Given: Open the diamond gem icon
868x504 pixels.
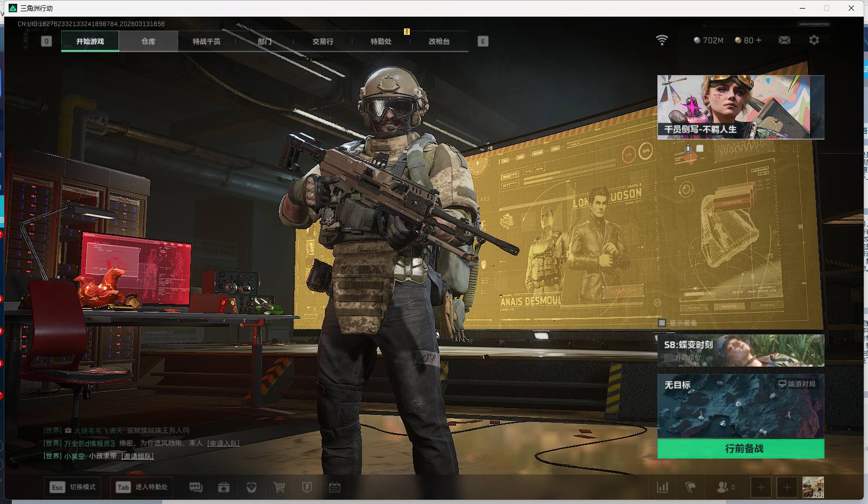Looking at the screenshot, I should pos(251,487).
